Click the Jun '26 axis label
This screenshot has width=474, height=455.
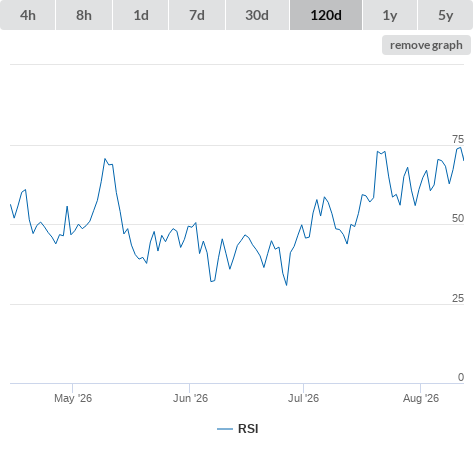tap(190, 398)
